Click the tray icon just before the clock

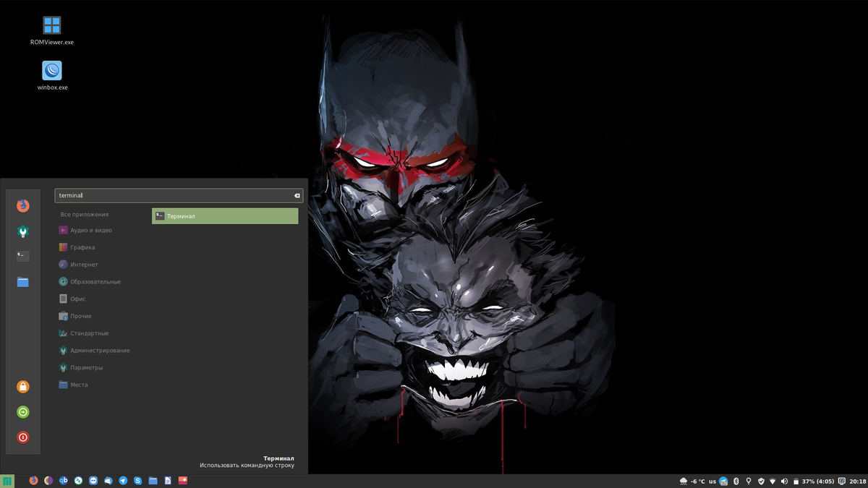842,481
